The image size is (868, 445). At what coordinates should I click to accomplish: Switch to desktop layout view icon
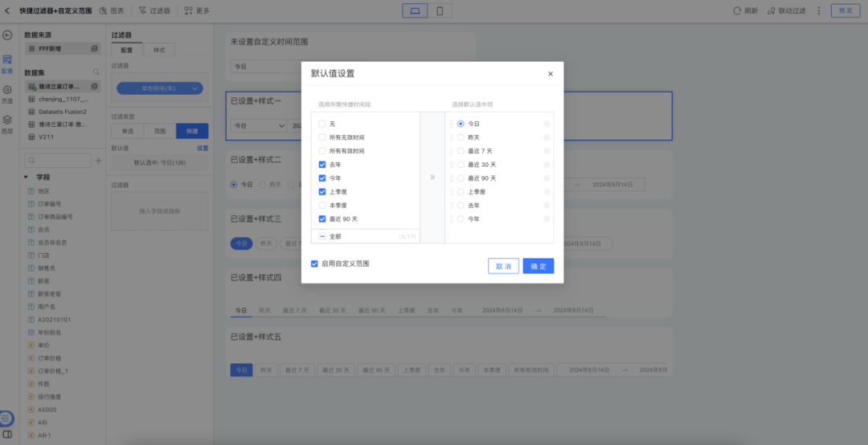pos(416,10)
